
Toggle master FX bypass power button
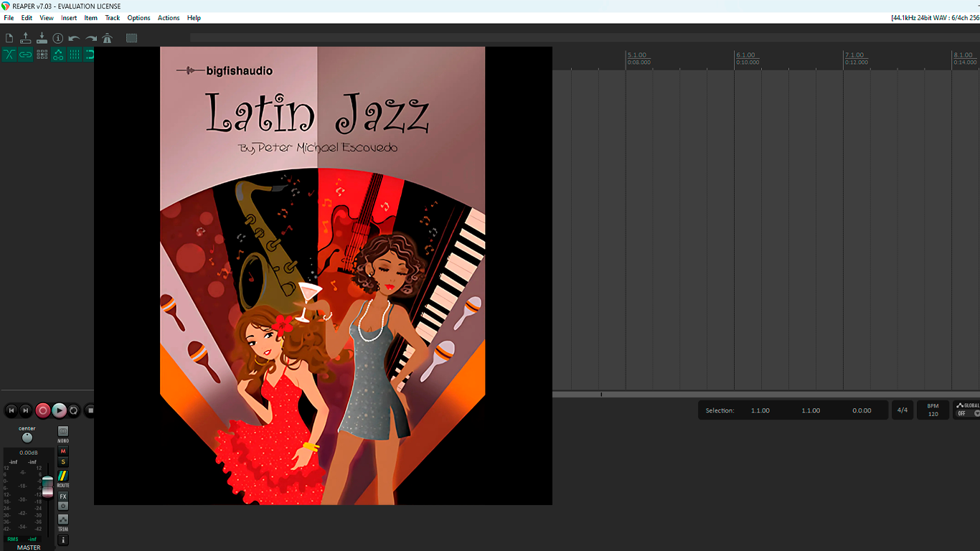pos(63,506)
